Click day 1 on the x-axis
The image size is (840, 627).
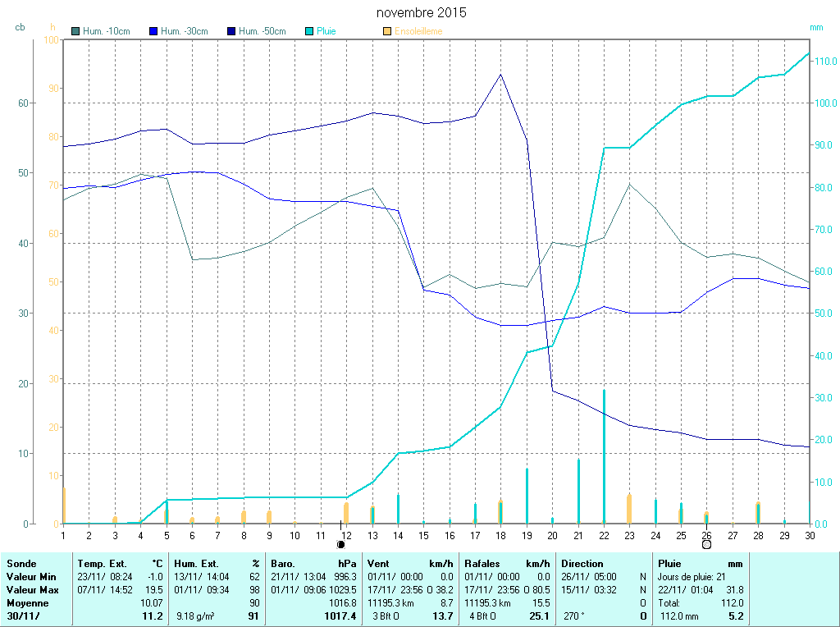tap(63, 534)
